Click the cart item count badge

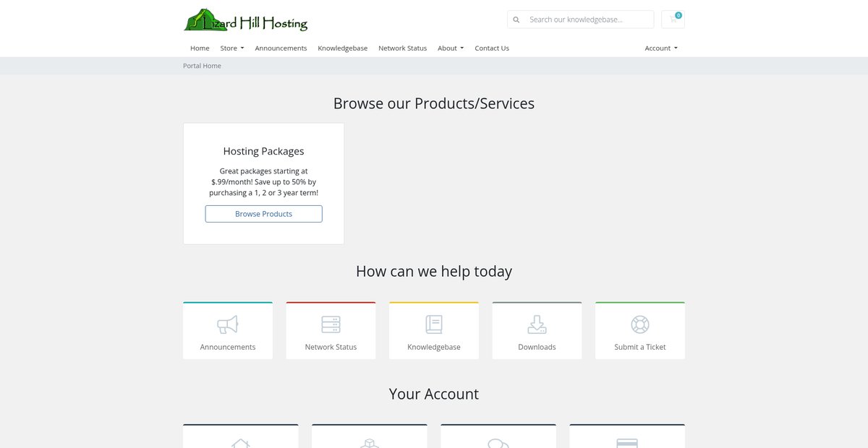pyautogui.click(x=678, y=15)
